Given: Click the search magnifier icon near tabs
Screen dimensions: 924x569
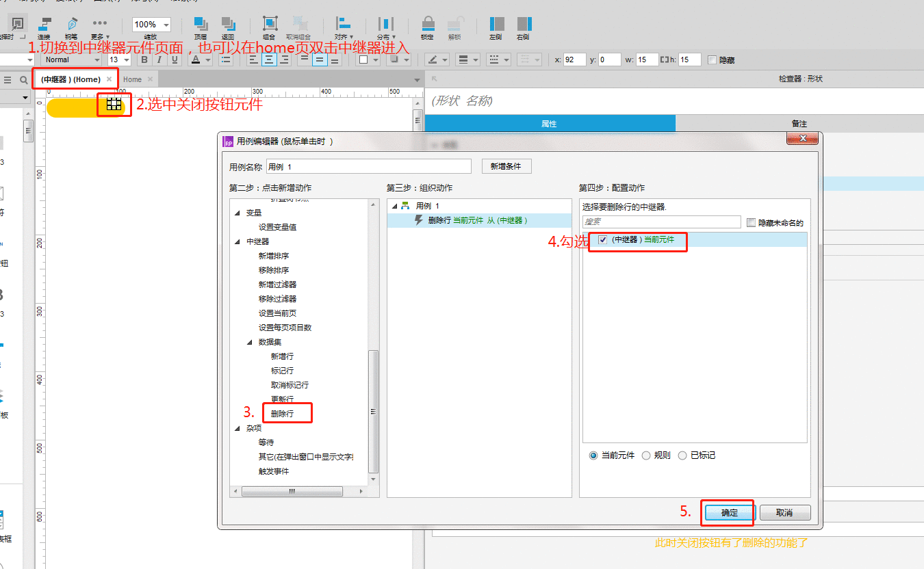Looking at the screenshot, I should (x=23, y=80).
